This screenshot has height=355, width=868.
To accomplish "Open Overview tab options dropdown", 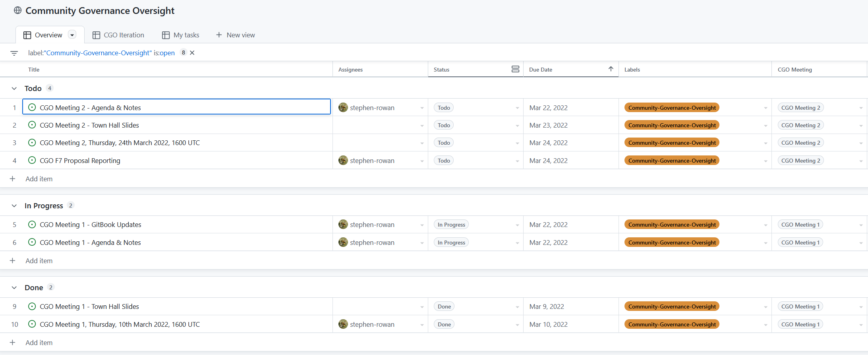I will click(72, 35).
